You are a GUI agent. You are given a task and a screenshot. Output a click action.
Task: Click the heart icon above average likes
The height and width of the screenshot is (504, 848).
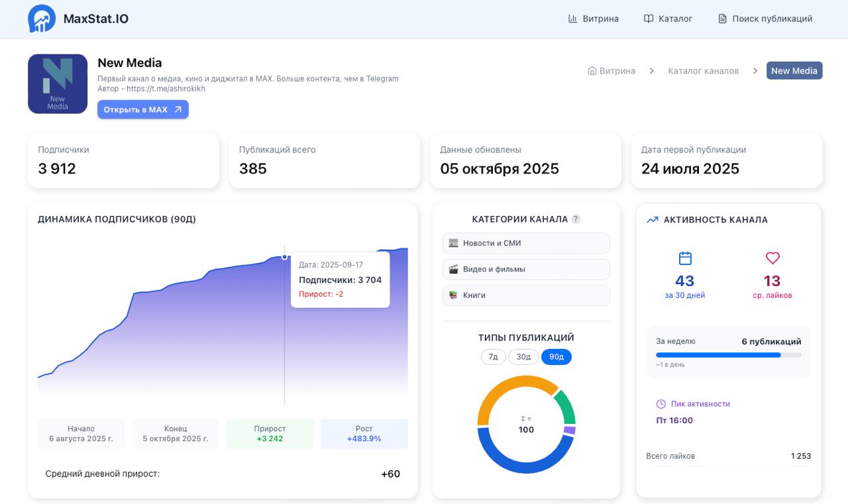[772, 258]
